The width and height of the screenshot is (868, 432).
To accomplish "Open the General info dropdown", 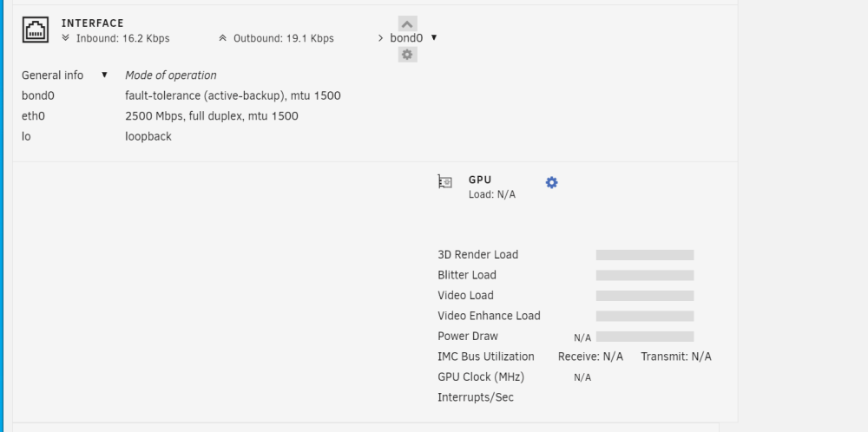I will point(64,75).
